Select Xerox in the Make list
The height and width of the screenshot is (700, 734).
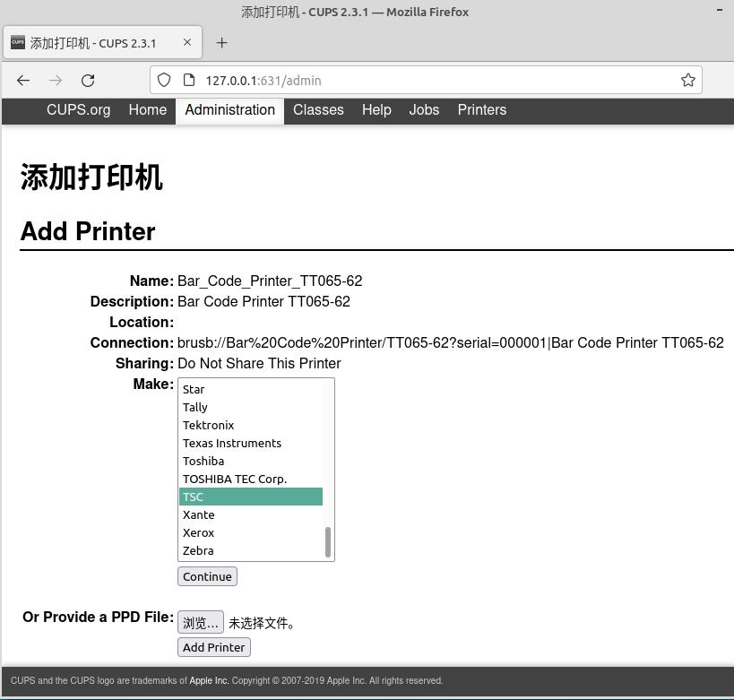(x=251, y=532)
